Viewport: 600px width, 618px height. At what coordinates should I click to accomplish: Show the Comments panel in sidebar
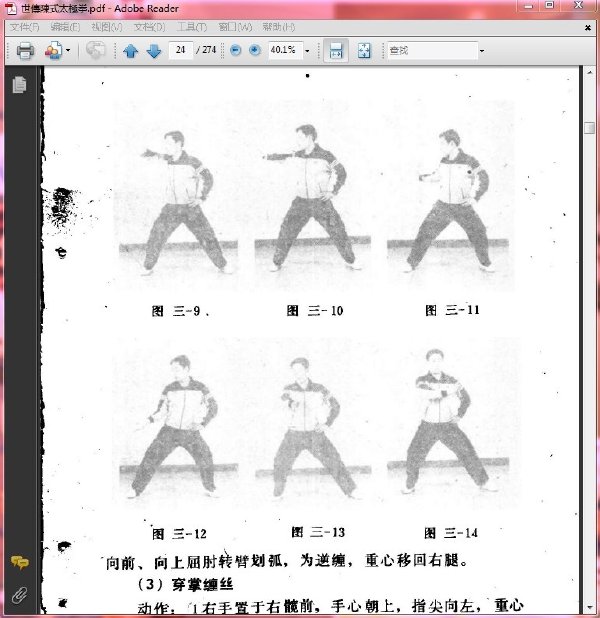(x=20, y=561)
